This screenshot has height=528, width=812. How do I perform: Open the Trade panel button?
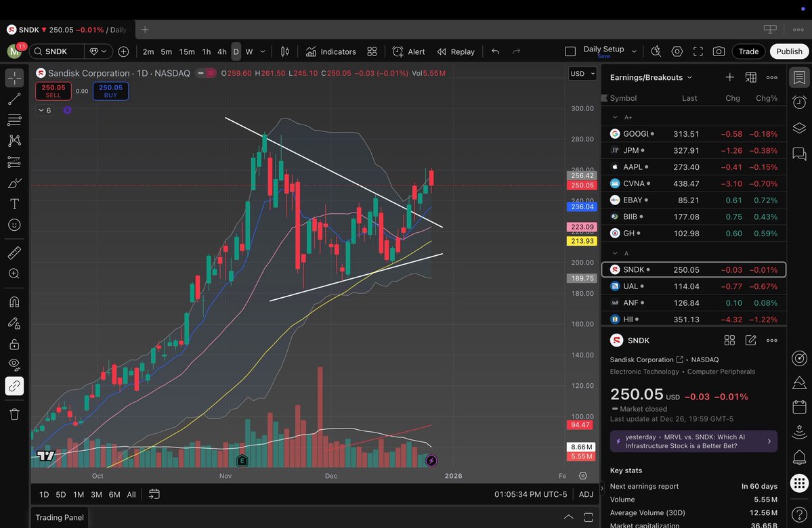(748, 51)
